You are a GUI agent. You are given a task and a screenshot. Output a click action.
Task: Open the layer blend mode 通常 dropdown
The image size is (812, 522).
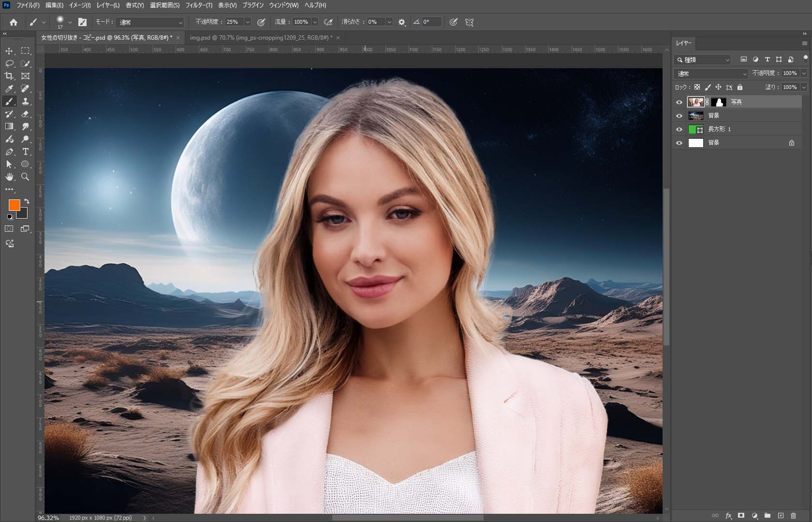[711, 74]
